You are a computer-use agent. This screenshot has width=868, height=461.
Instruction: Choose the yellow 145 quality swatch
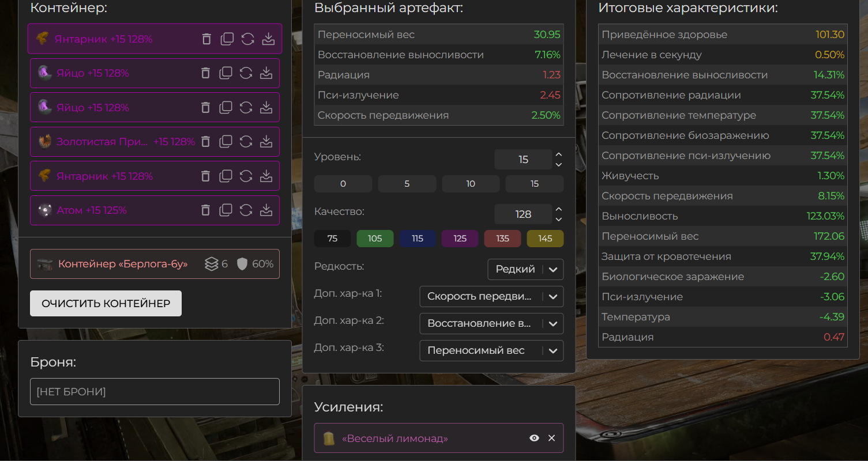click(545, 239)
